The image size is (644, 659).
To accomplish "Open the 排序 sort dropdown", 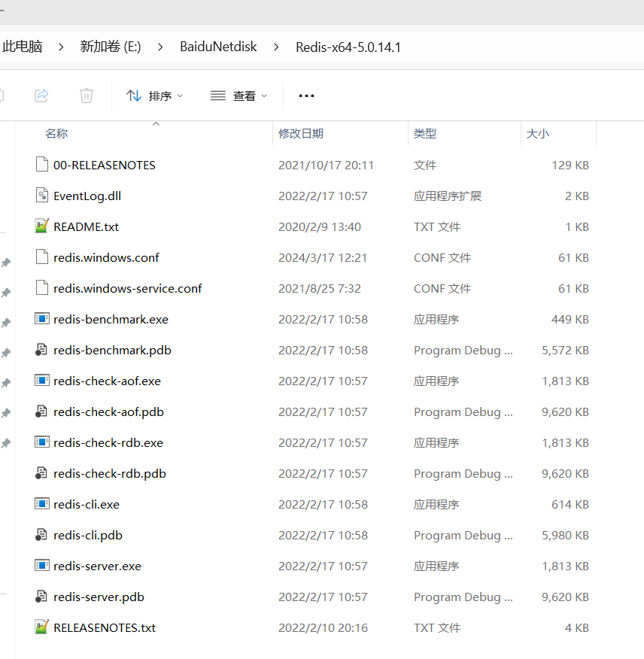I will [x=155, y=96].
